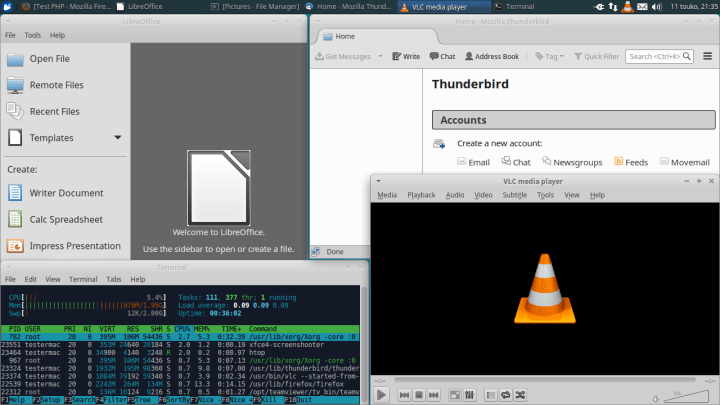Viewport: 720px width, 405px height.
Task: Open the Thunderbird Address Book
Action: tap(490, 57)
